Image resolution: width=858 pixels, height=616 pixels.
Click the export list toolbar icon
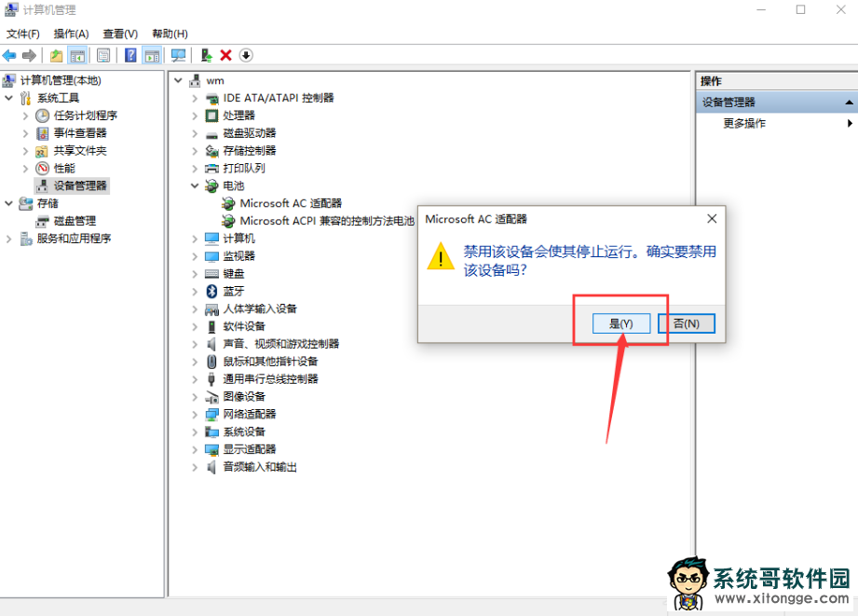coord(55,54)
